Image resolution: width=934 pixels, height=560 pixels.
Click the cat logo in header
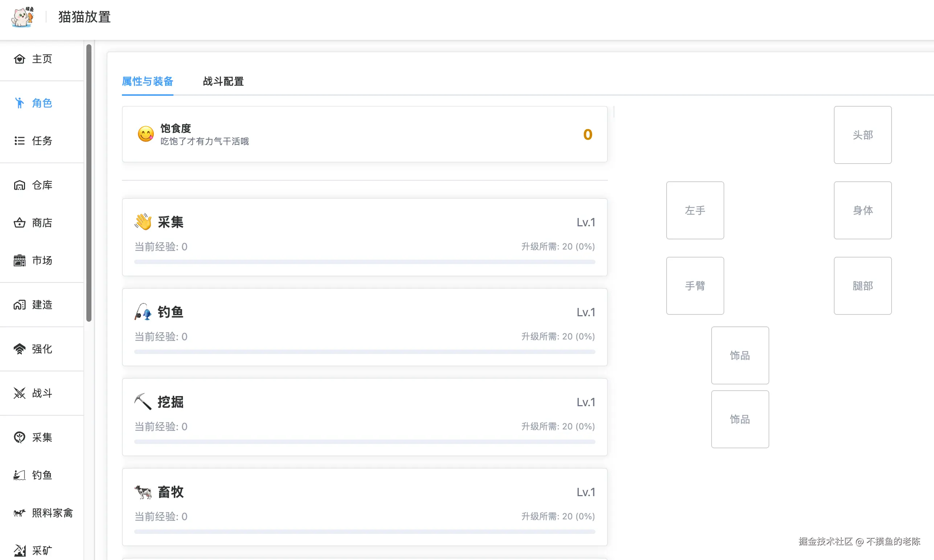point(22,17)
